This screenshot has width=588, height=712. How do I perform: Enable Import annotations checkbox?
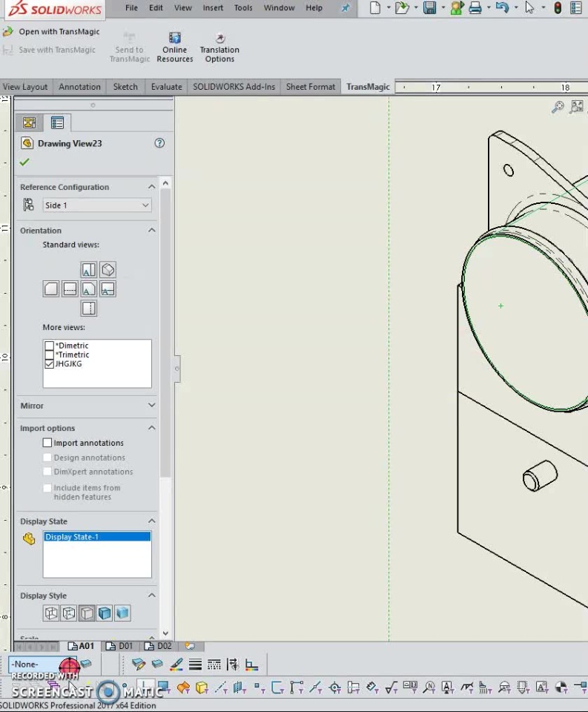pos(47,442)
